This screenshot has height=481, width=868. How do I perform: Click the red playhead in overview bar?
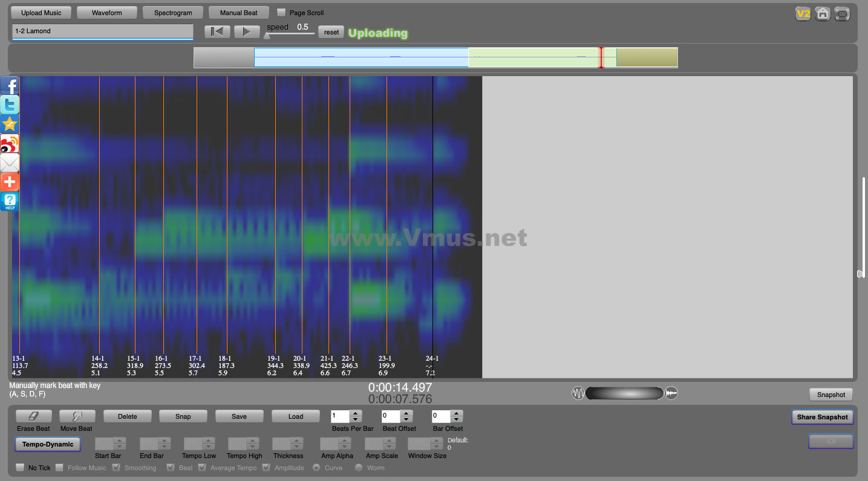pyautogui.click(x=601, y=57)
